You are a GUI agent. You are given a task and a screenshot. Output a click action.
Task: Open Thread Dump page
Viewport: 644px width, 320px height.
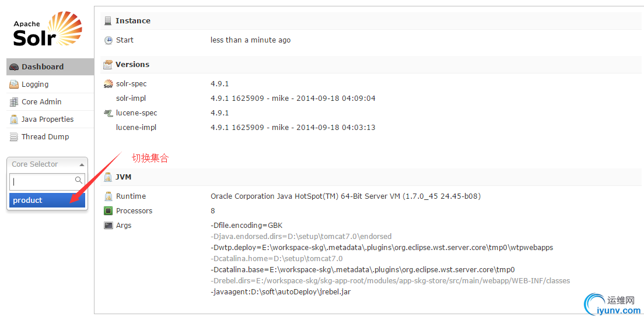coord(50,137)
